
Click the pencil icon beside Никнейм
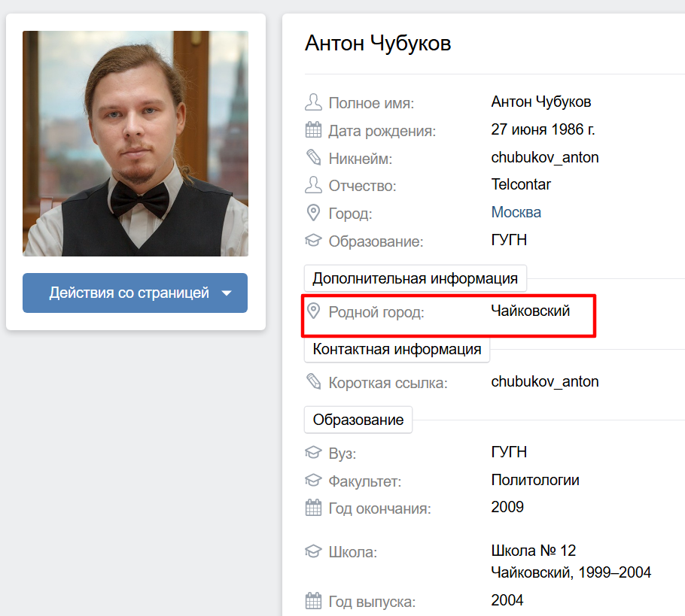pos(313,158)
